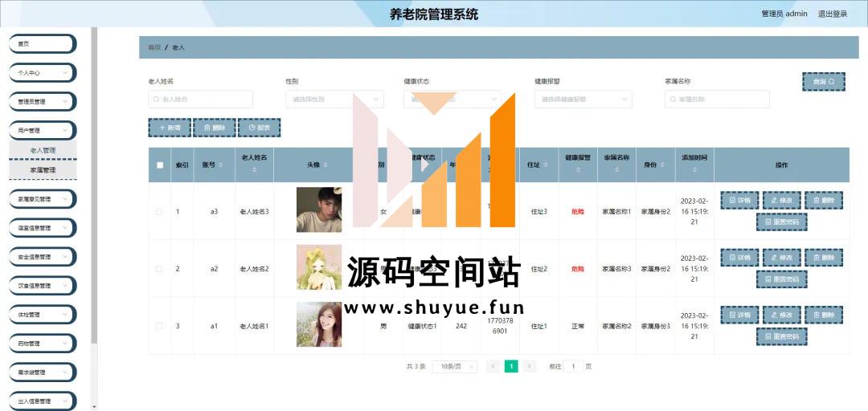Image resolution: width=868 pixels, height=411 pixels.
Task: Click sort arrows under 添加时间 header
Action: click(x=694, y=170)
